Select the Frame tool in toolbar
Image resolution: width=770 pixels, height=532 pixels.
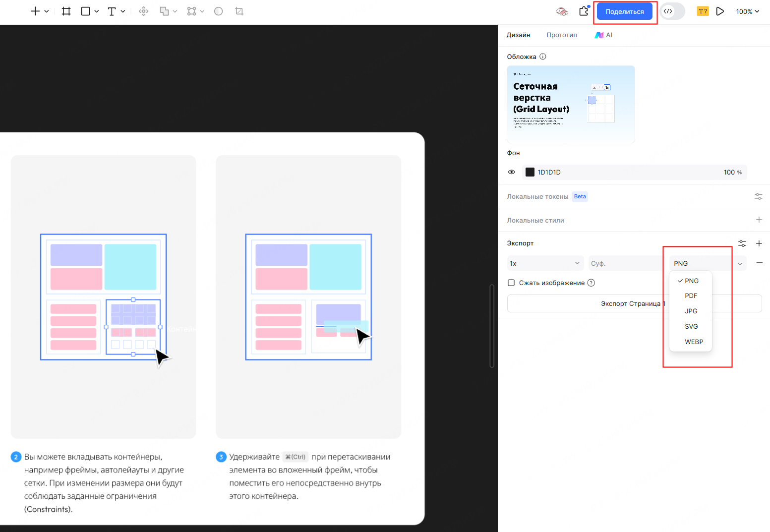[x=66, y=11]
